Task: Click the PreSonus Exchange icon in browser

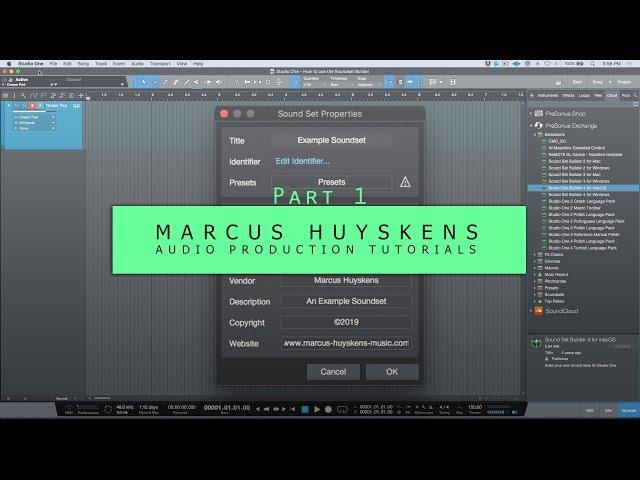Action: tap(539, 125)
